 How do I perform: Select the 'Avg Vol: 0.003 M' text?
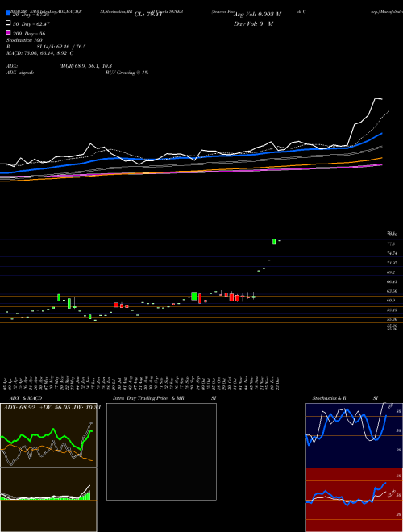(257, 15)
